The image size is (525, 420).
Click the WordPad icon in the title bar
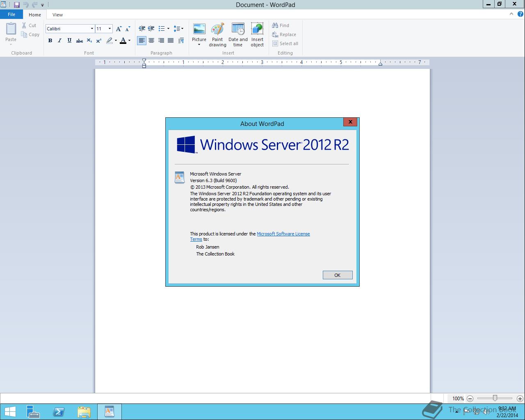point(4,5)
